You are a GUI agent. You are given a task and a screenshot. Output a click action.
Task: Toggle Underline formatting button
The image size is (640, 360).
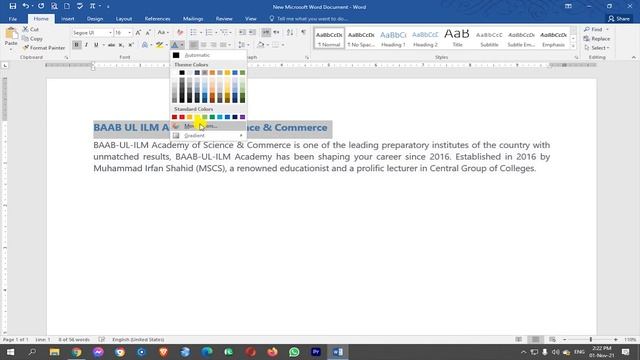(x=96, y=45)
